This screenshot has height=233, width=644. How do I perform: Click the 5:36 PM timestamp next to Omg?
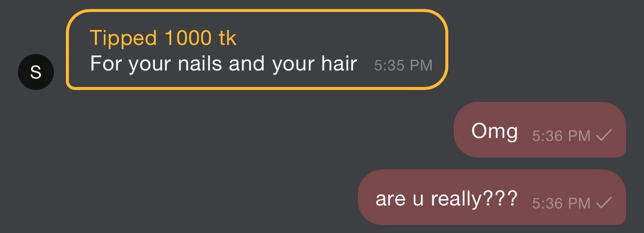point(561,135)
